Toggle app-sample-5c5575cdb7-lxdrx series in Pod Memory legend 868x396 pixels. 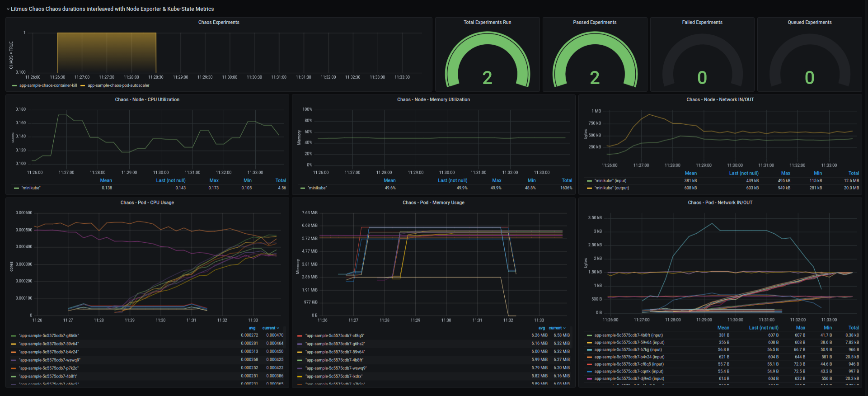[334, 377]
